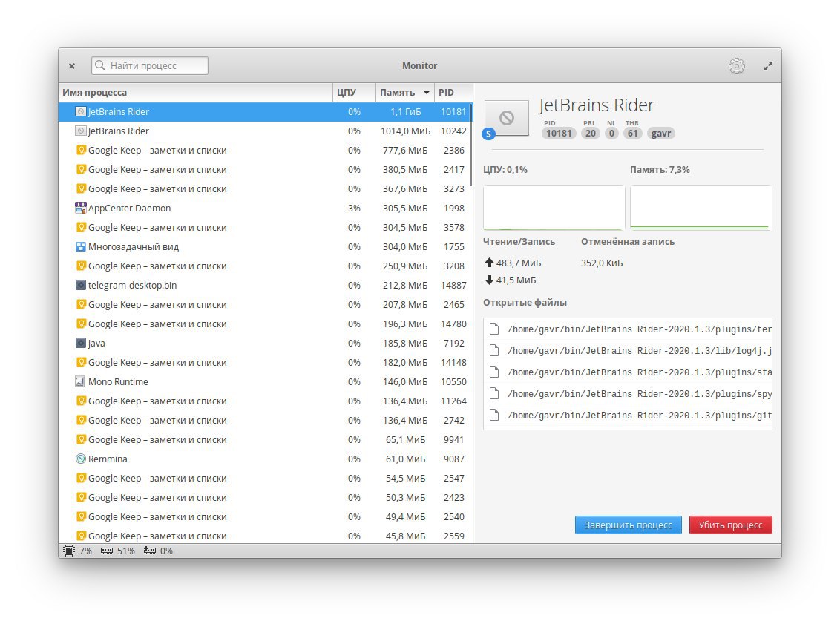Click PID cell 14148
Viewport: 840px width, 627px height.
pos(453,362)
